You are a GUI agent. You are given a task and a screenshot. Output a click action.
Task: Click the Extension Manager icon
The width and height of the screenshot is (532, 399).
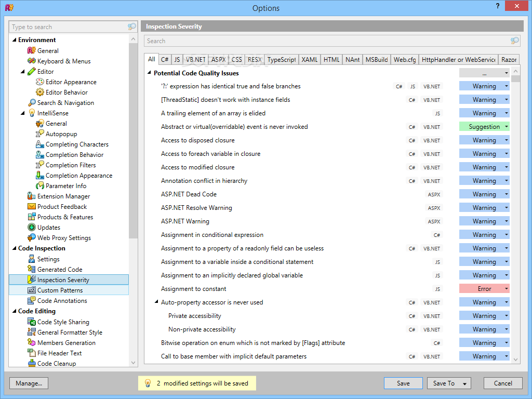click(31, 196)
